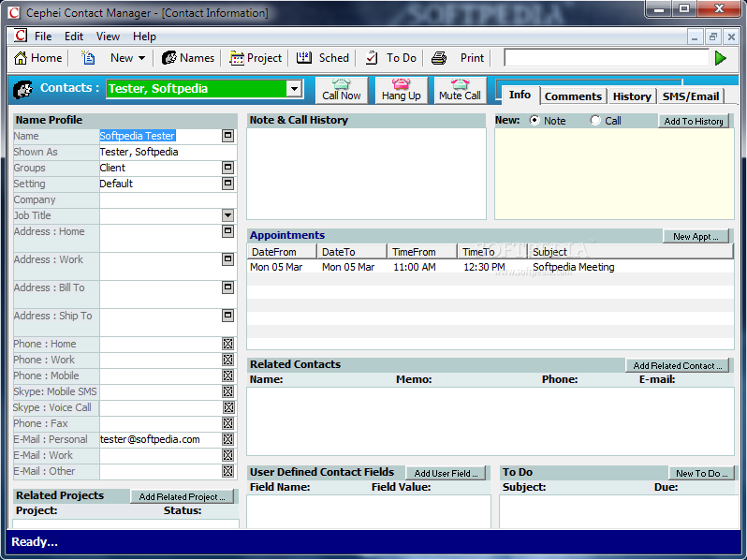
Task: Click the Skype: Mobile SMS action icon
Action: point(228,391)
